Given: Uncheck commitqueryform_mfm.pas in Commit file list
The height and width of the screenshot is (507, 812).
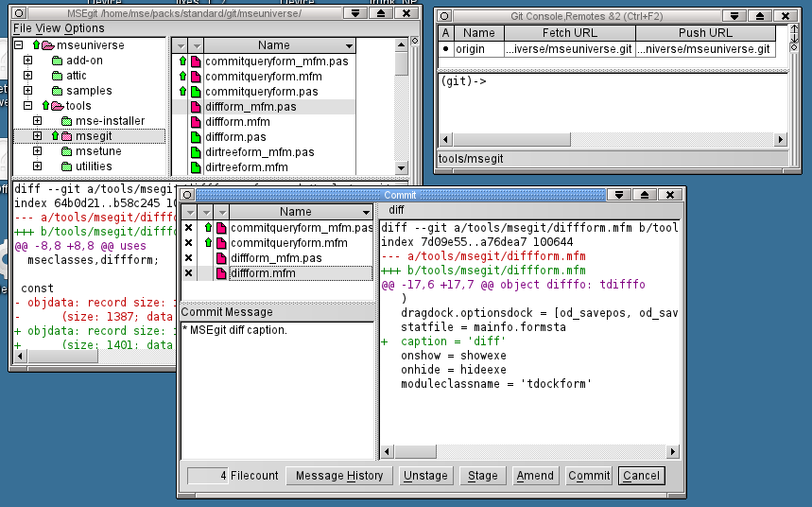Looking at the screenshot, I should (x=188, y=228).
